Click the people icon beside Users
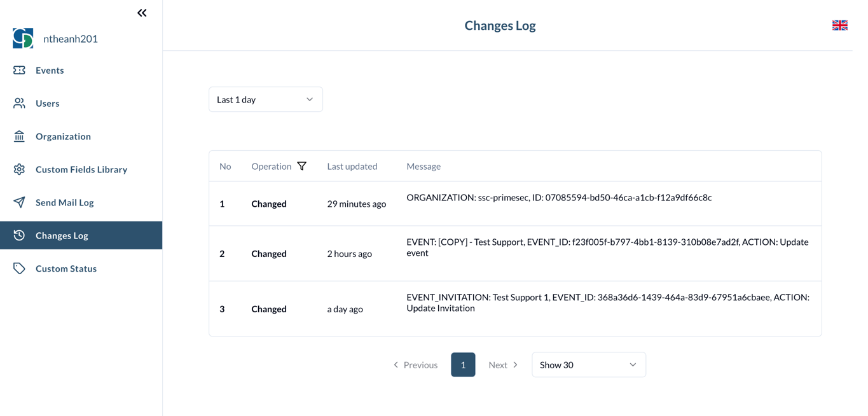 tap(19, 103)
